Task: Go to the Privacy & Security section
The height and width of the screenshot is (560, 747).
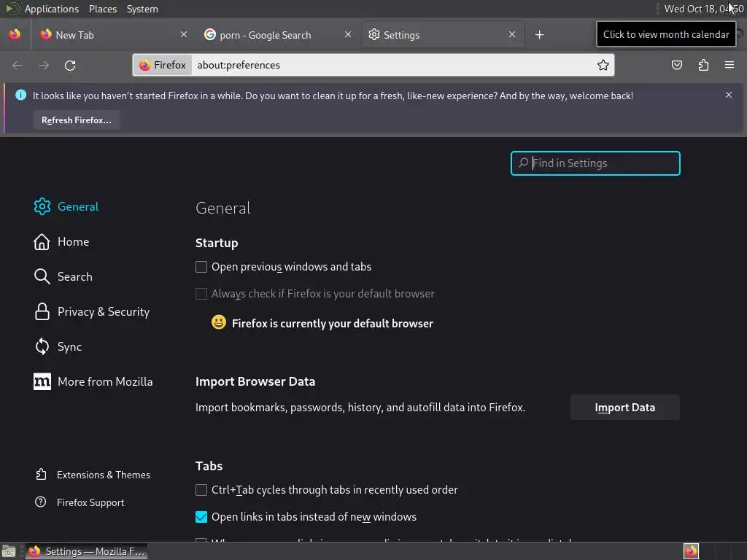Action: [x=103, y=312]
